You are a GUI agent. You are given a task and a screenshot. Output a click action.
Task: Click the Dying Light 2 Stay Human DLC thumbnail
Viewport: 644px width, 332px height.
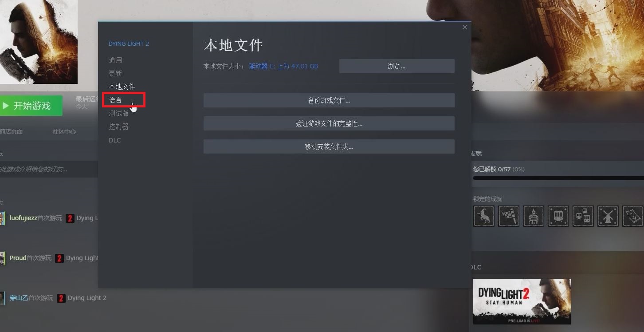pos(522,301)
